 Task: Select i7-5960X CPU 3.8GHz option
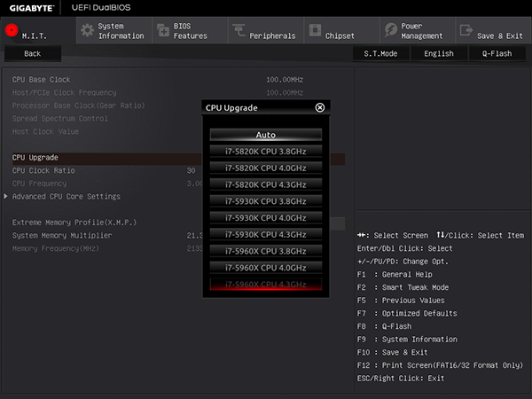[266, 251]
